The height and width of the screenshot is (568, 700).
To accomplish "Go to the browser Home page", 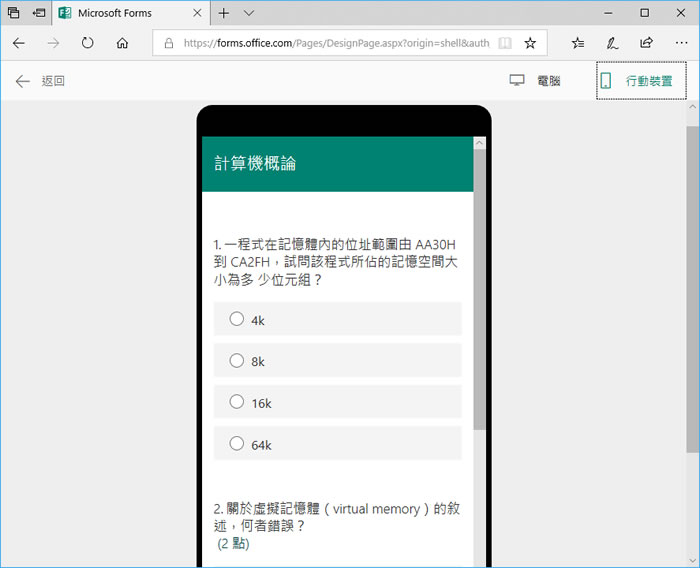I will (122, 43).
